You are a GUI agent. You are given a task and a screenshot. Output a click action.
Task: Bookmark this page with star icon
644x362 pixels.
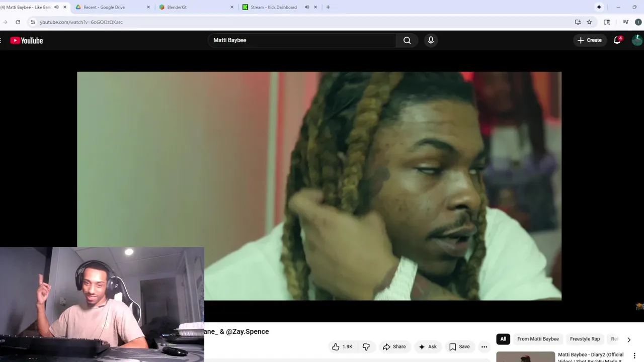(x=589, y=22)
